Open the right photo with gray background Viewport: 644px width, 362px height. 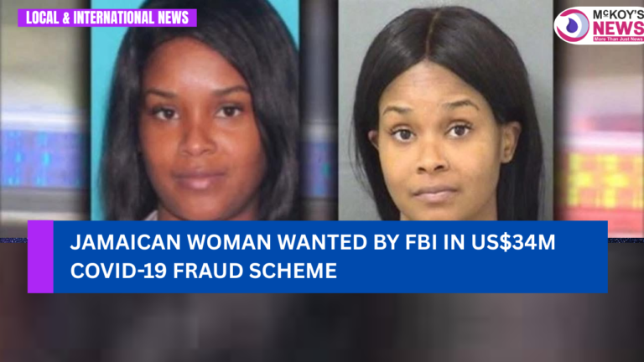(445, 110)
